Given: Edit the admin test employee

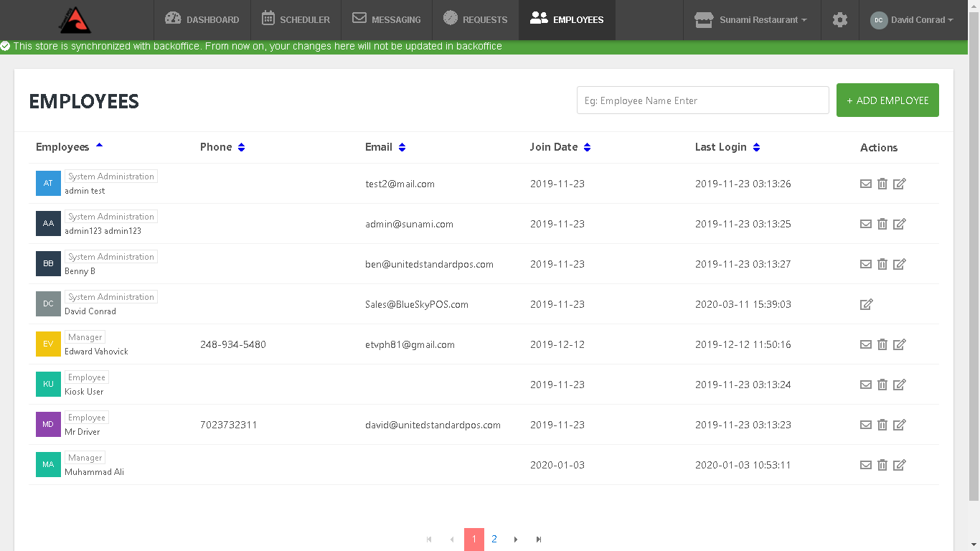Looking at the screenshot, I should click(x=900, y=184).
